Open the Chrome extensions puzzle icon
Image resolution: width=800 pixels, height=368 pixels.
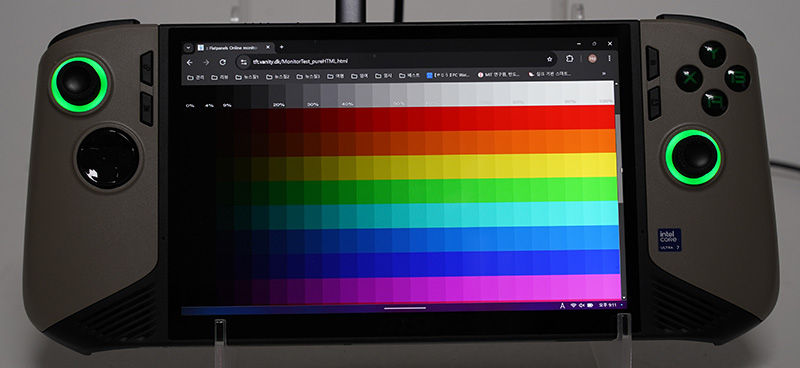pyautogui.click(x=570, y=59)
